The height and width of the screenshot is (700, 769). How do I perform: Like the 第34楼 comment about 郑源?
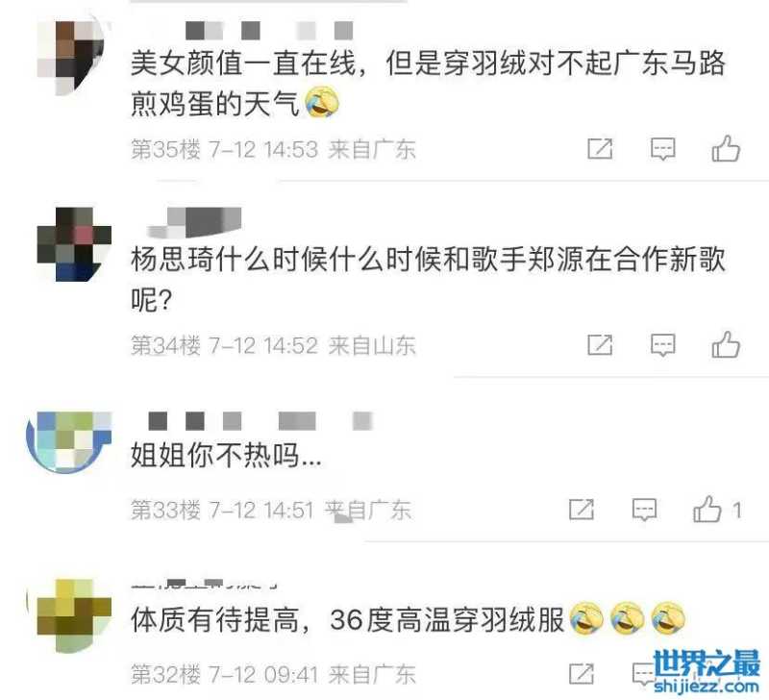point(726,344)
